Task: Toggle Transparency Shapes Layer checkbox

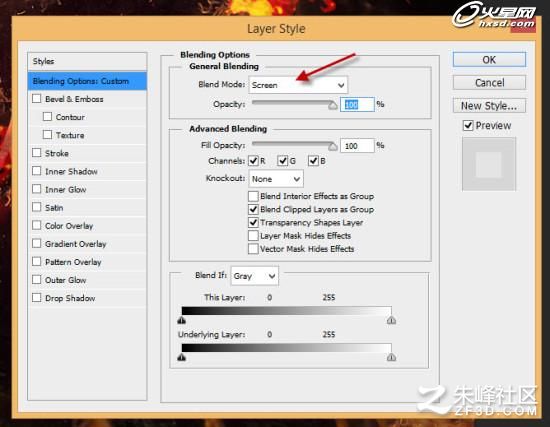Action: point(253,222)
